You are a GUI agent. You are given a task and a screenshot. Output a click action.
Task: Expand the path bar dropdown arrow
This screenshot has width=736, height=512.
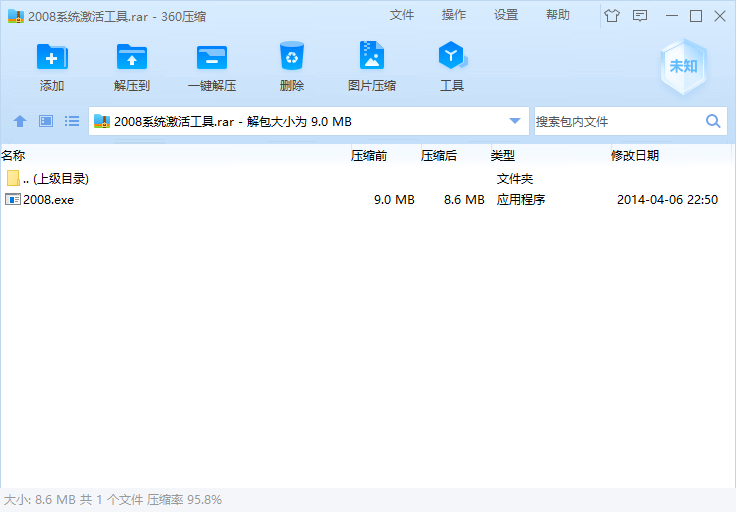click(x=515, y=121)
